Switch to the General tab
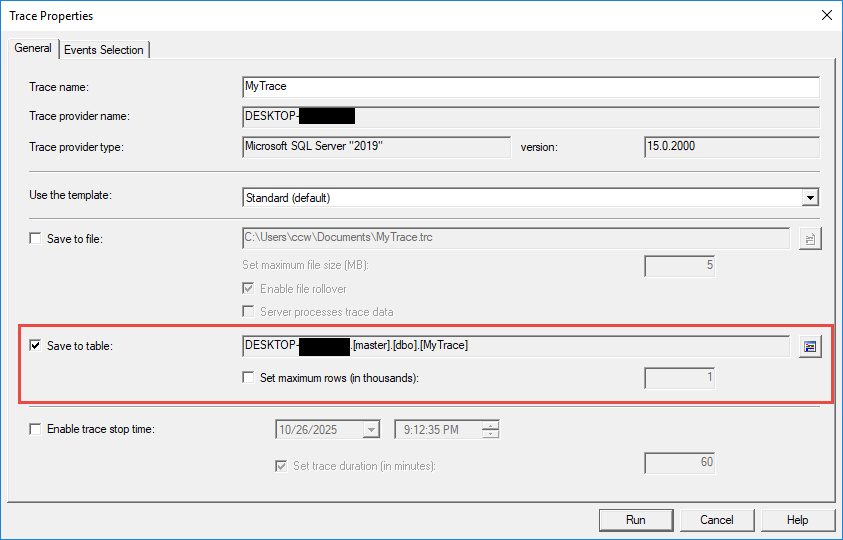The width and height of the screenshot is (843, 540). [x=33, y=48]
